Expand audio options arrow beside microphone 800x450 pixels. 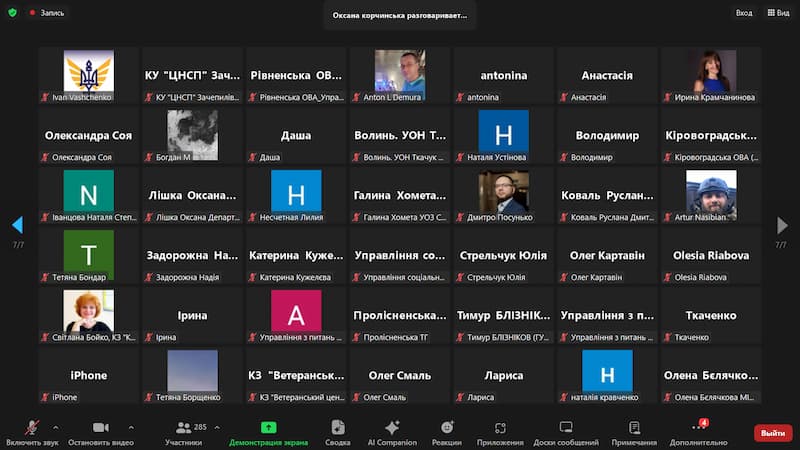click(x=54, y=426)
